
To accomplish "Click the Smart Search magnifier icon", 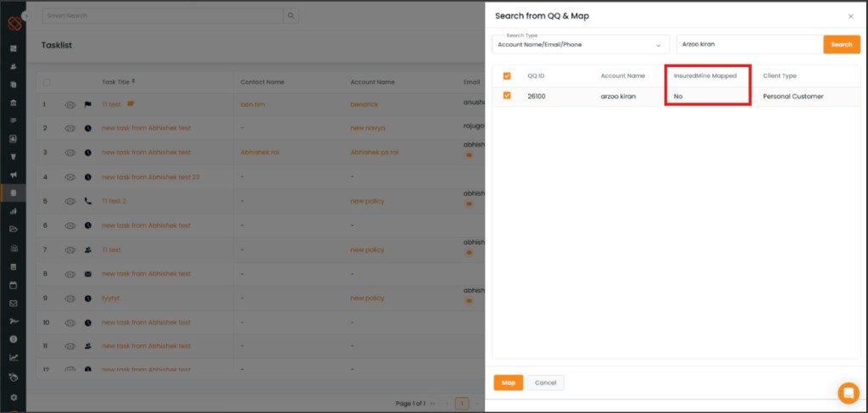I will click(291, 16).
